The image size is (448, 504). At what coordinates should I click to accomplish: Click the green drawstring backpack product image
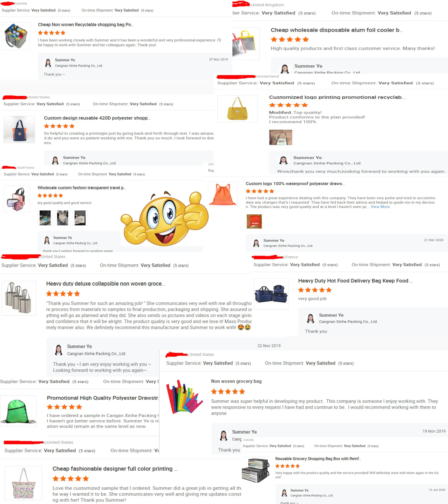coord(19,411)
